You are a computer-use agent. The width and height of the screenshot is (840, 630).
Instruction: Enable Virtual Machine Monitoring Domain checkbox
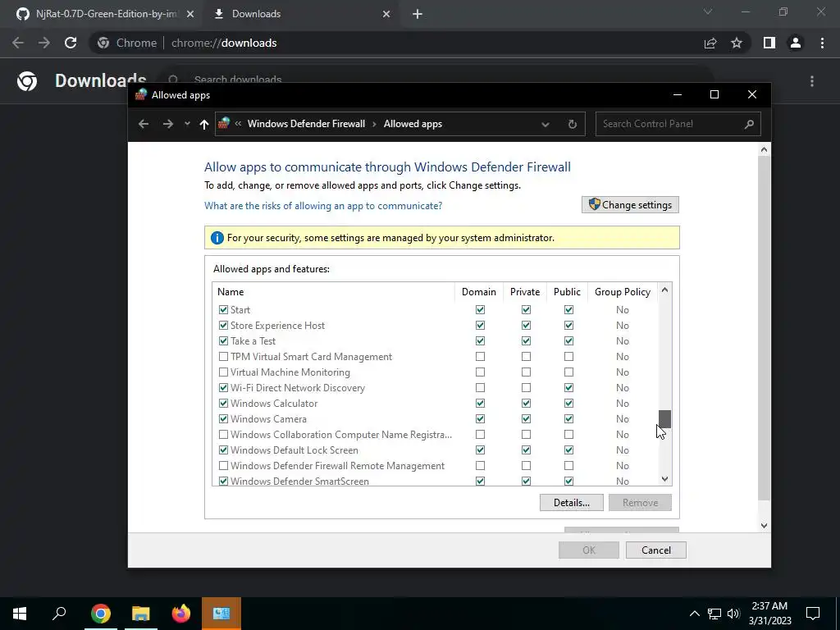pyautogui.click(x=480, y=372)
